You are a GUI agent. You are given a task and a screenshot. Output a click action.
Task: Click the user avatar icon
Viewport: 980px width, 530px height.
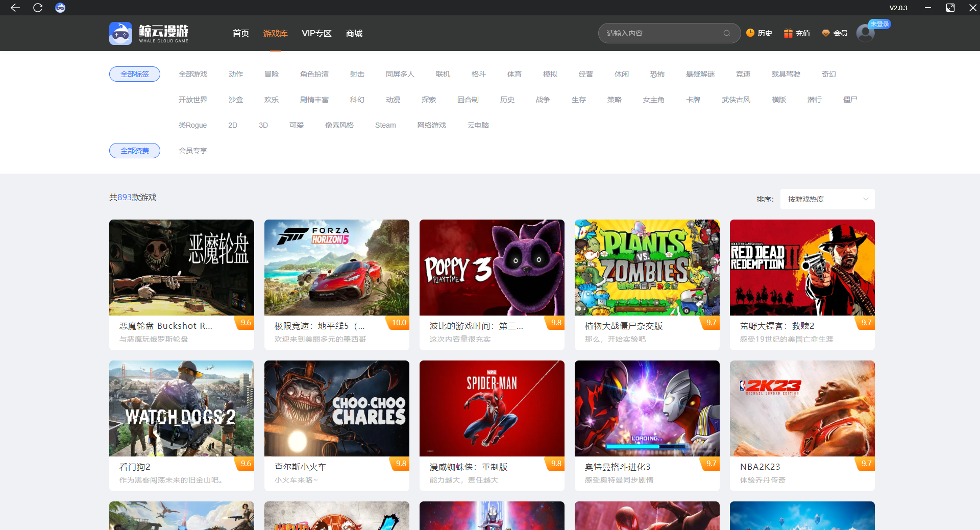click(x=865, y=33)
